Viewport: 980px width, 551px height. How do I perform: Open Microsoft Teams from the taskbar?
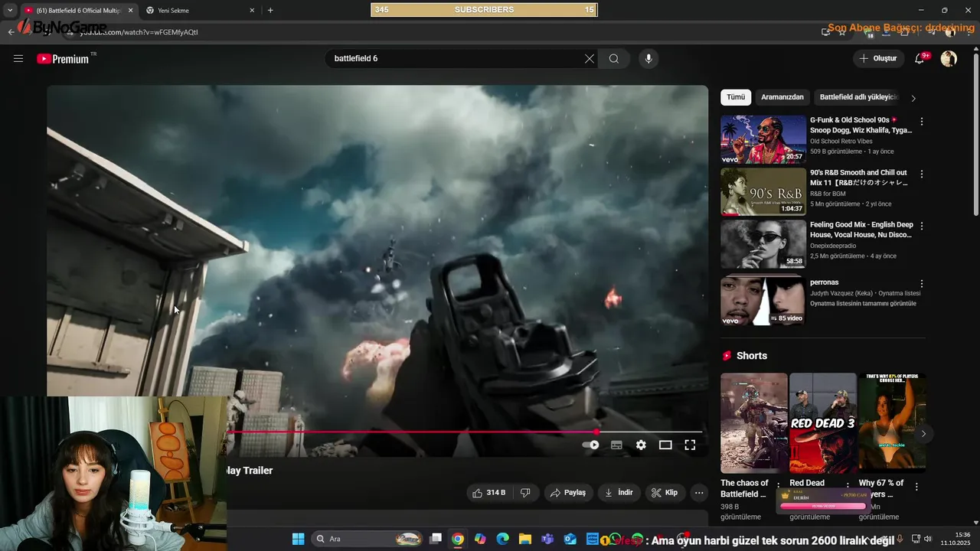point(547,540)
